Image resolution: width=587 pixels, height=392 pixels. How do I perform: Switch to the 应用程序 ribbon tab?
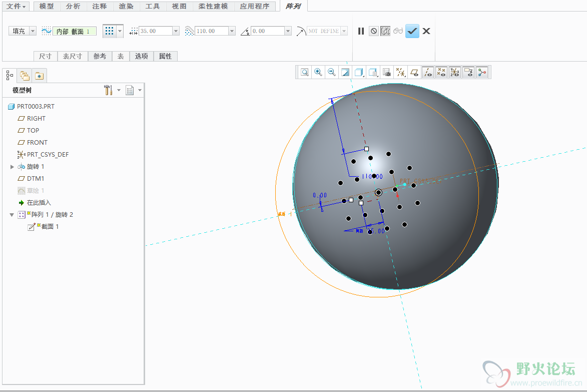click(x=255, y=7)
